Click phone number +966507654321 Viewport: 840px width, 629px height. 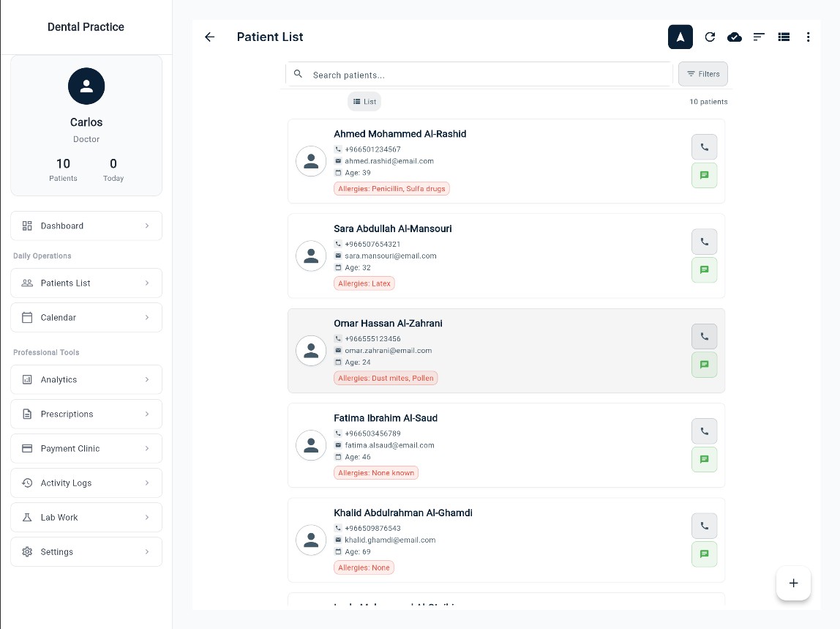(372, 244)
